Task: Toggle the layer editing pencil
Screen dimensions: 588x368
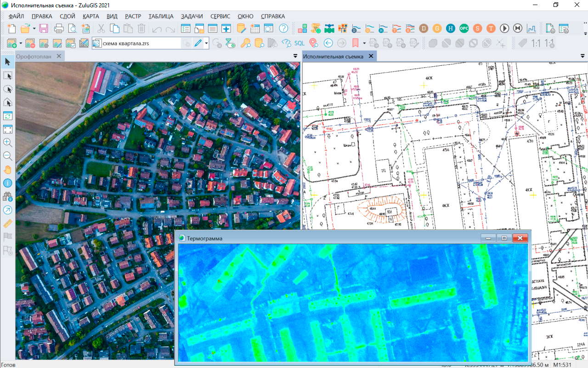Action: tap(198, 43)
